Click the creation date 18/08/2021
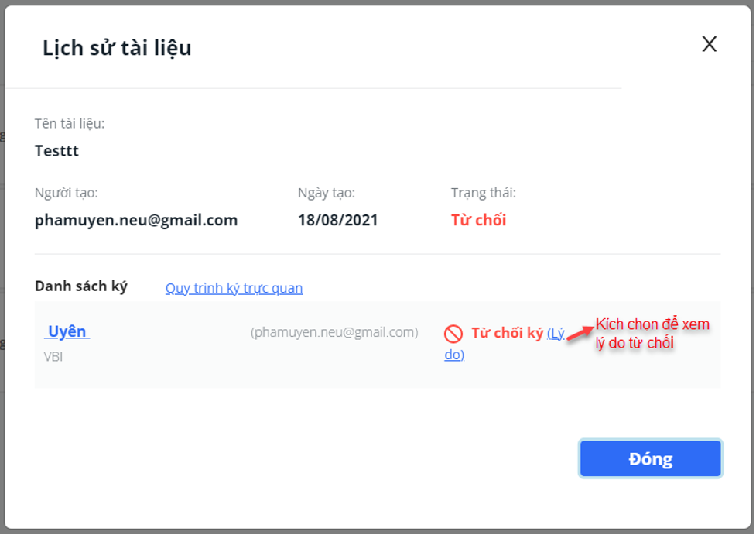756x535 pixels. point(337,220)
